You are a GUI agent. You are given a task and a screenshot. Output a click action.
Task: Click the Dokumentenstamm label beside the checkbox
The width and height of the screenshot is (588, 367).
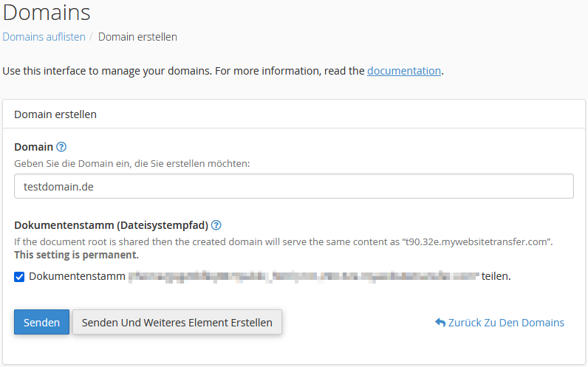[x=77, y=276]
